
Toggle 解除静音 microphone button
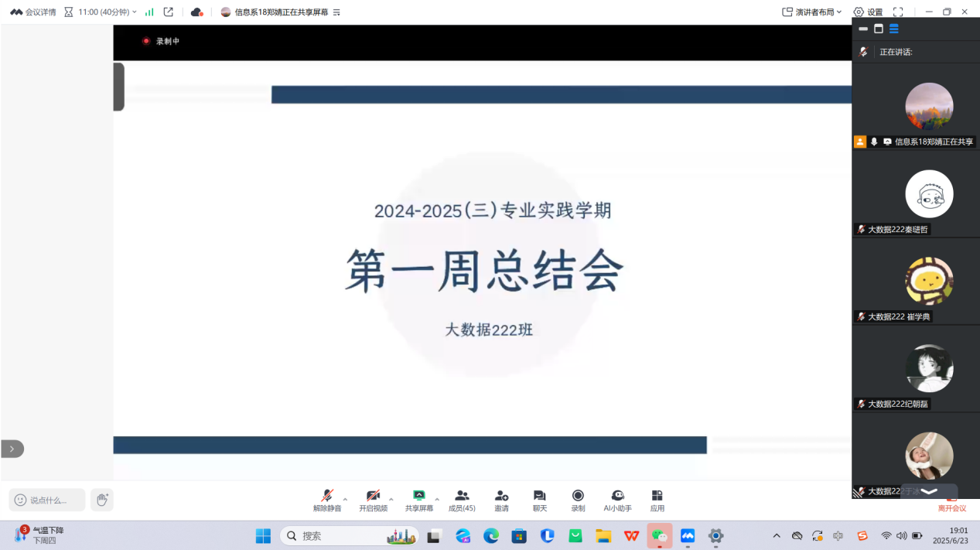point(326,500)
